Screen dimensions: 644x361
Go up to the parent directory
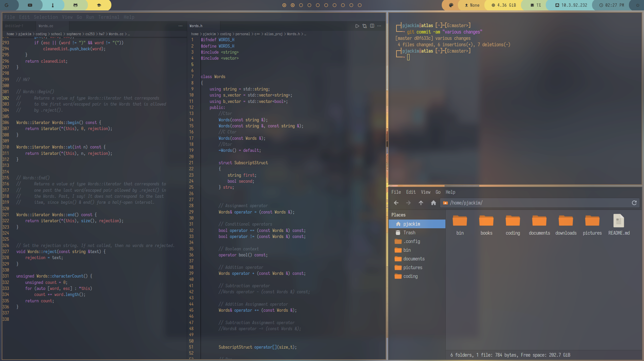421,203
